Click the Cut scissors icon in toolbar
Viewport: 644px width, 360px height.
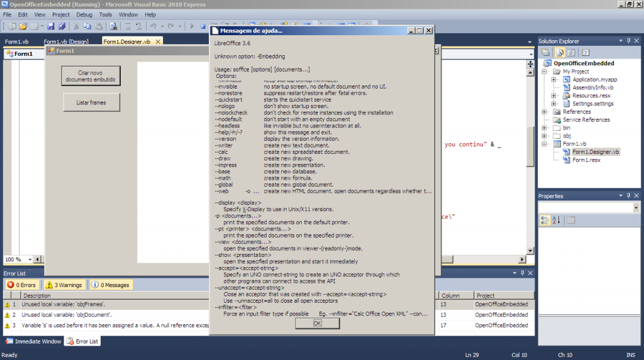click(77, 26)
